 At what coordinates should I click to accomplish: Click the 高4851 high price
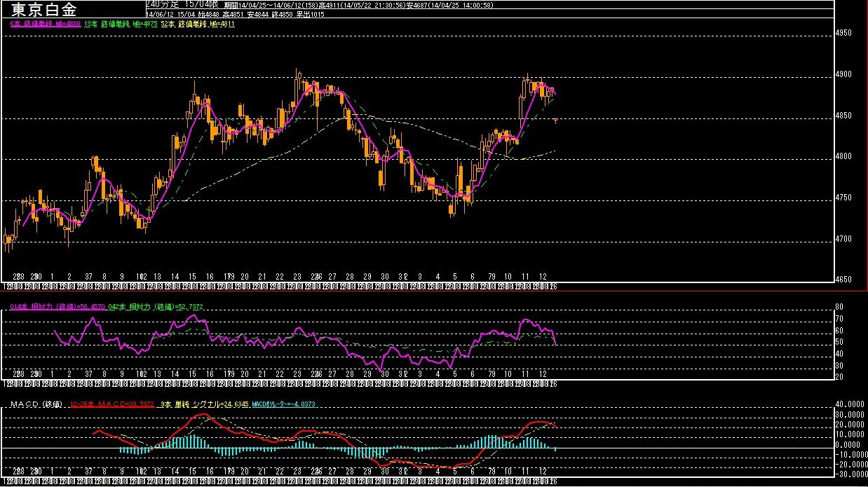[x=233, y=14]
